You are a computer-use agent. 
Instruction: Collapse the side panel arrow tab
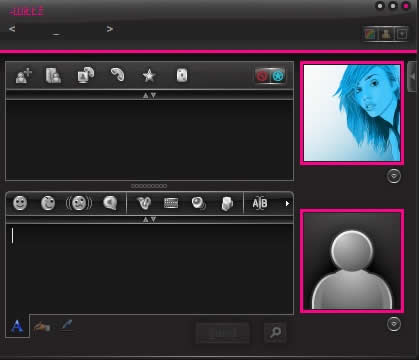(412, 76)
